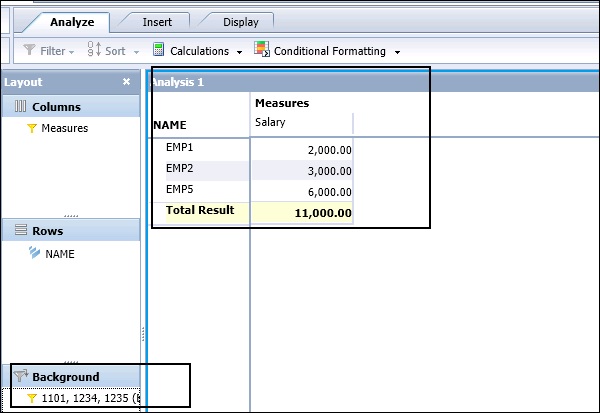600x413 pixels.
Task: Select the Background section header
Action: coord(71,377)
